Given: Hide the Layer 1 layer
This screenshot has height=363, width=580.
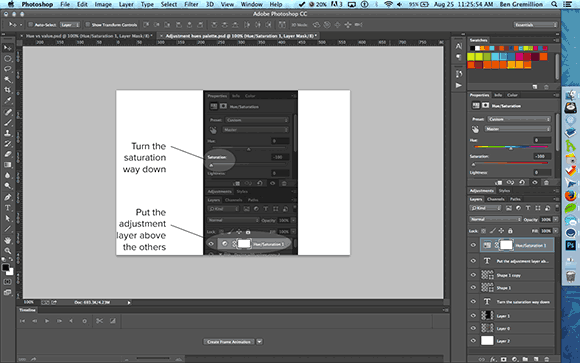Looking at the screenshot, I should [473, 316].
